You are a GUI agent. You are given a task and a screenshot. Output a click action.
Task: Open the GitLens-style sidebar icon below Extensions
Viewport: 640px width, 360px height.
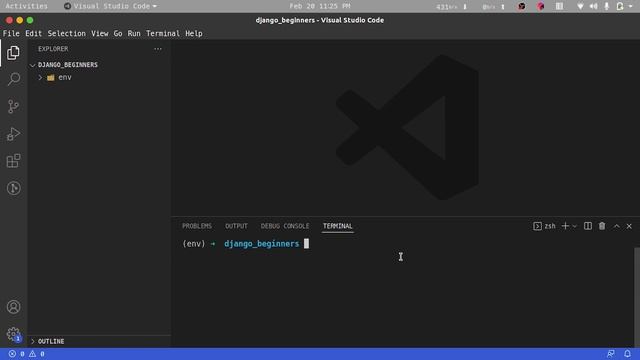[x=13, y=188]
